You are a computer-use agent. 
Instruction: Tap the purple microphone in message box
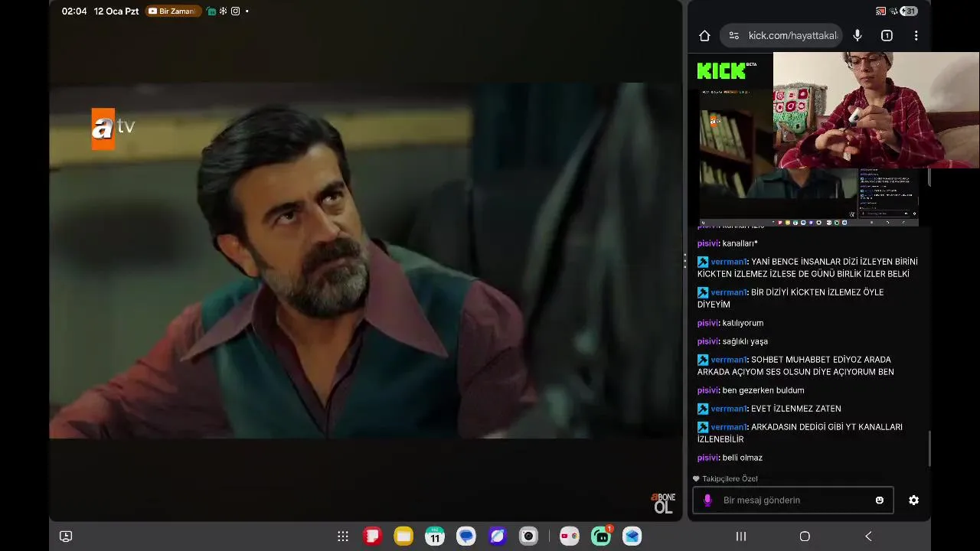click(707, 500)
